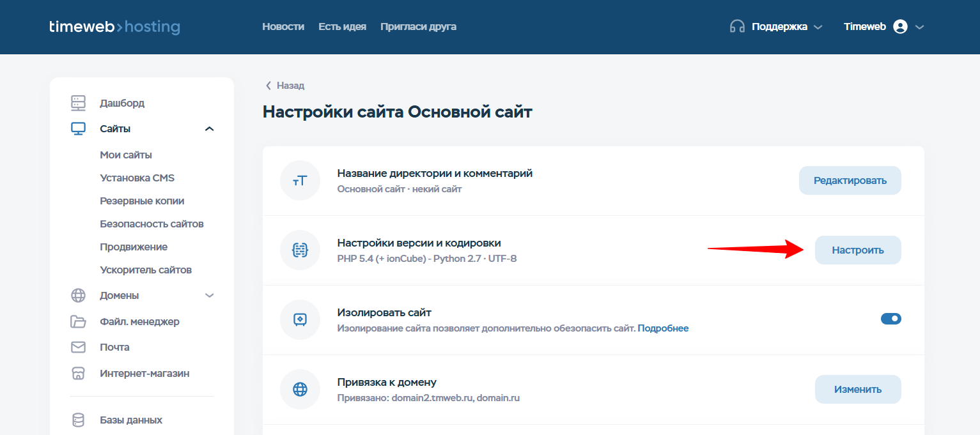Follow the Подробнее link

[x=663, y=328]
